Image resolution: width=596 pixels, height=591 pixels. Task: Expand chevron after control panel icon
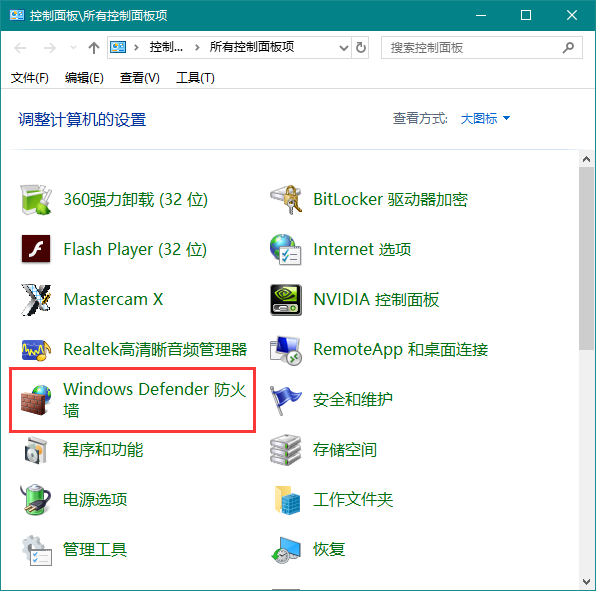pos(136,48)
